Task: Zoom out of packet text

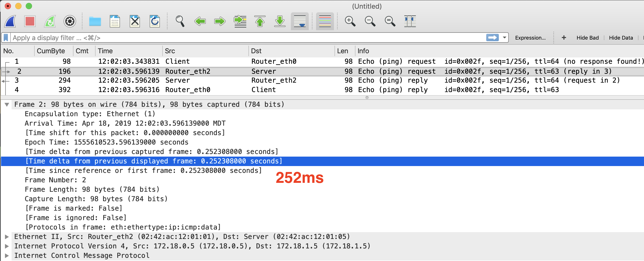Action: pos(370,21)
